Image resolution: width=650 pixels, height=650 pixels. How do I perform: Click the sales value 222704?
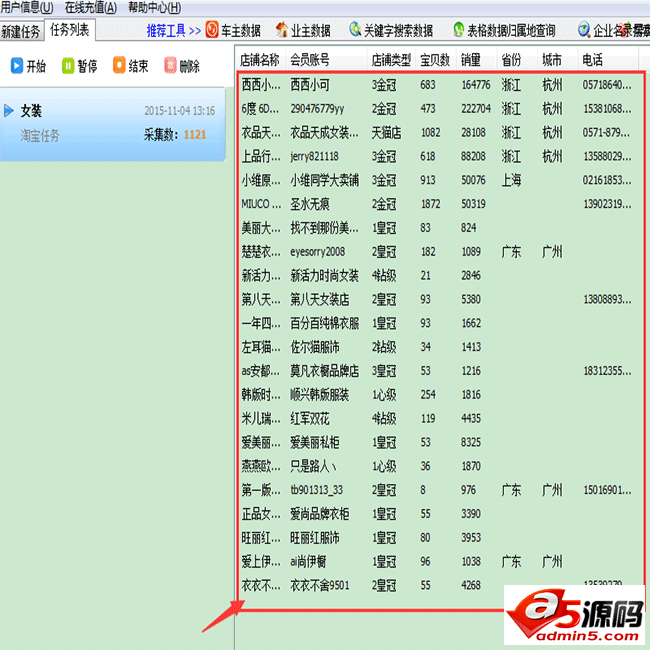(476, 109)
